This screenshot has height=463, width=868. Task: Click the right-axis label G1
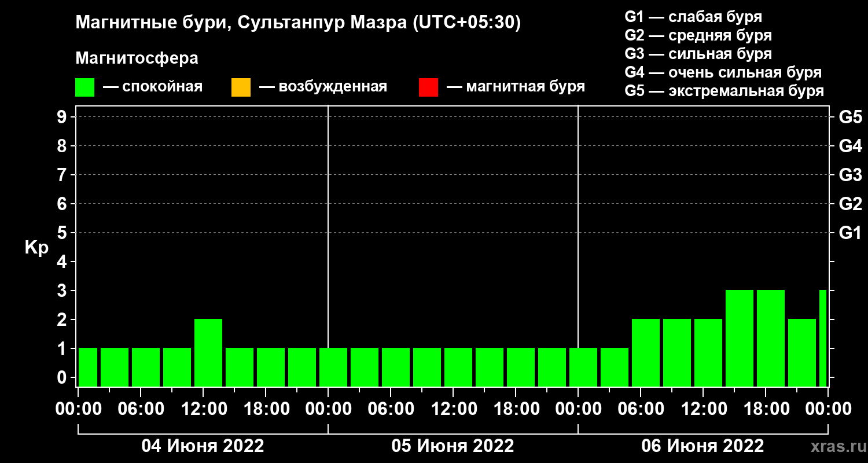(850, 233)
